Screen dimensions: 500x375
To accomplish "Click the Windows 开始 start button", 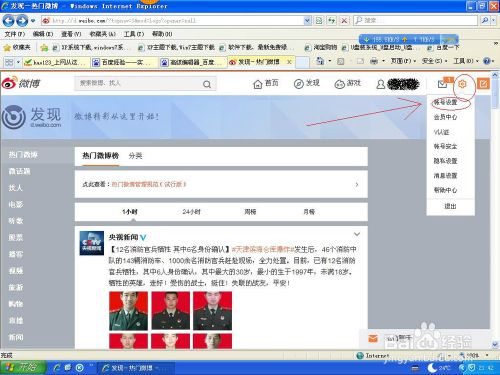I will pos(22,368).
